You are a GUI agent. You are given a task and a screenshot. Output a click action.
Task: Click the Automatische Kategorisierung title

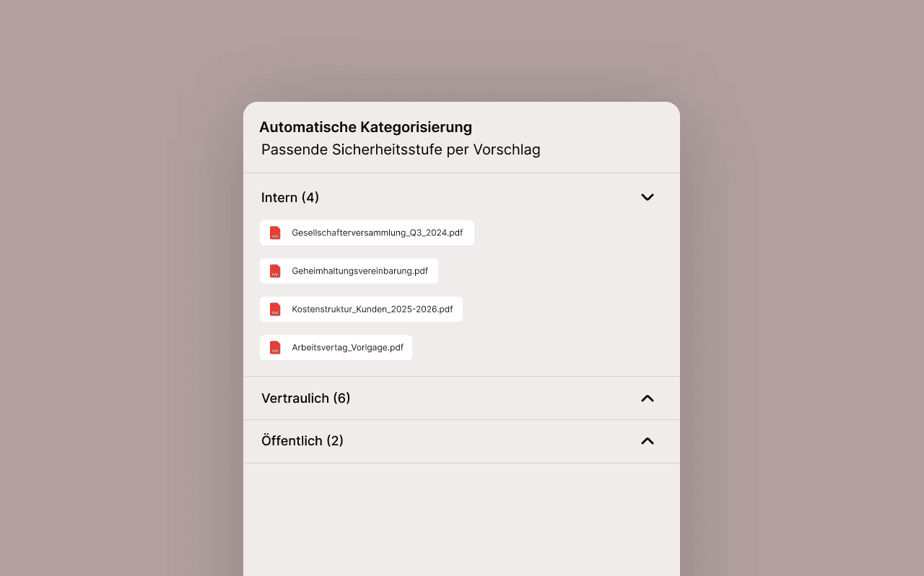coord(365,127)
